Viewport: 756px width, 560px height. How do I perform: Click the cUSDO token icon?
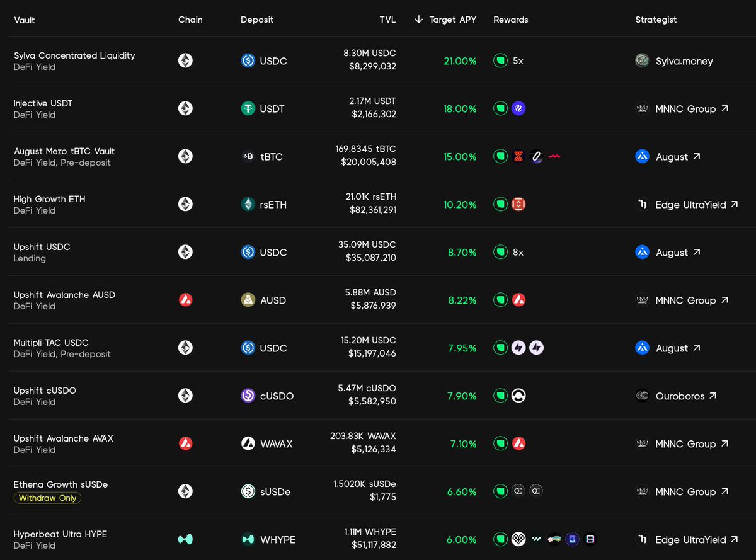(248, 396)
